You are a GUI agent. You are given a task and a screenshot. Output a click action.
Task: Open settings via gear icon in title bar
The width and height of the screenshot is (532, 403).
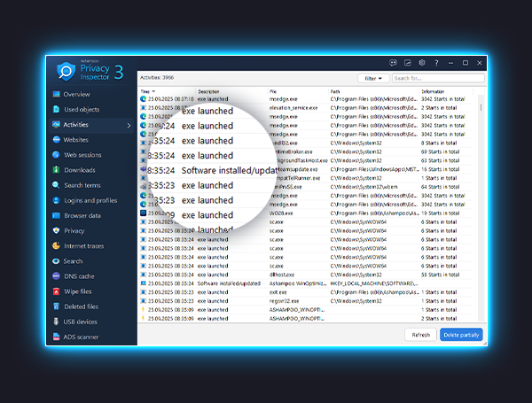point(422,63)
